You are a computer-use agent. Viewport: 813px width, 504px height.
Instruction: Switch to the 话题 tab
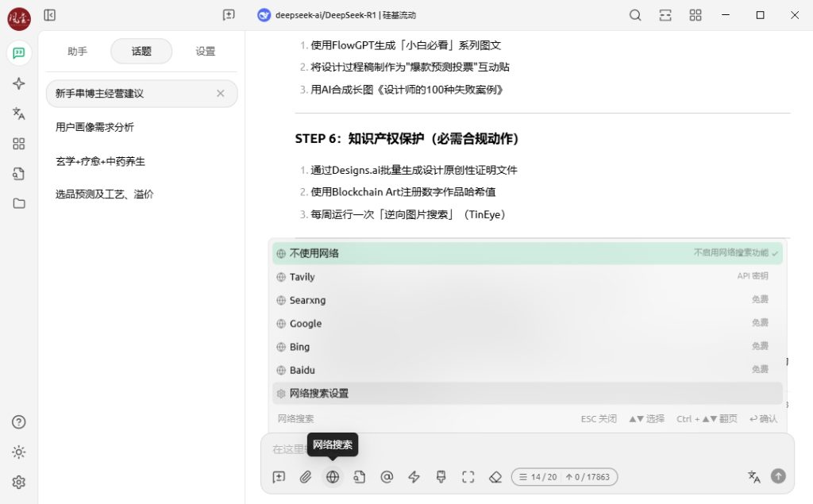click(141, 51)
